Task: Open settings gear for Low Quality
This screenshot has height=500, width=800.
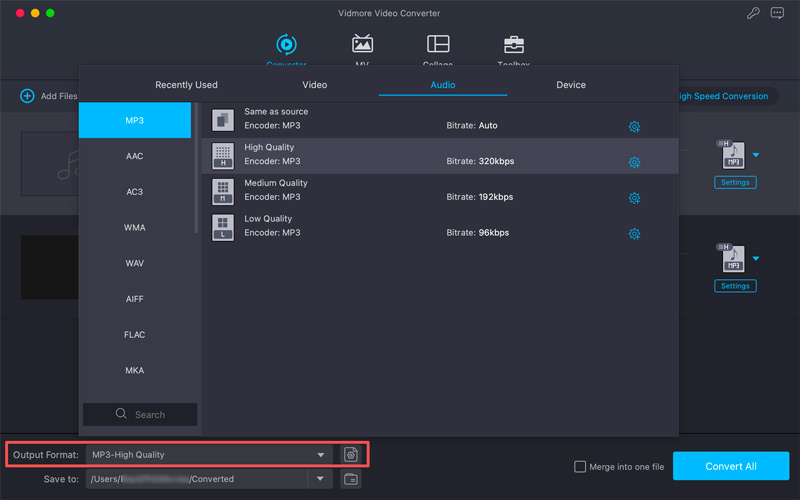Action: 634,234
